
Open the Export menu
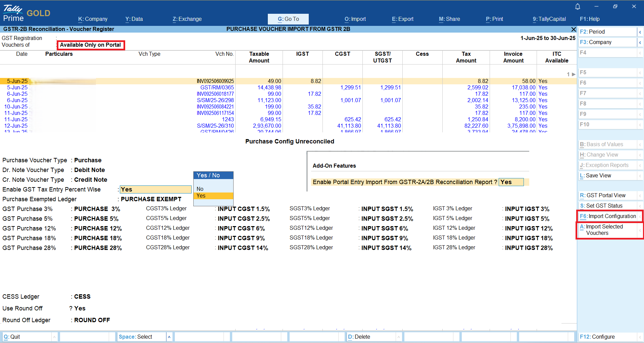pyautogui.click(x=402, y=19)
